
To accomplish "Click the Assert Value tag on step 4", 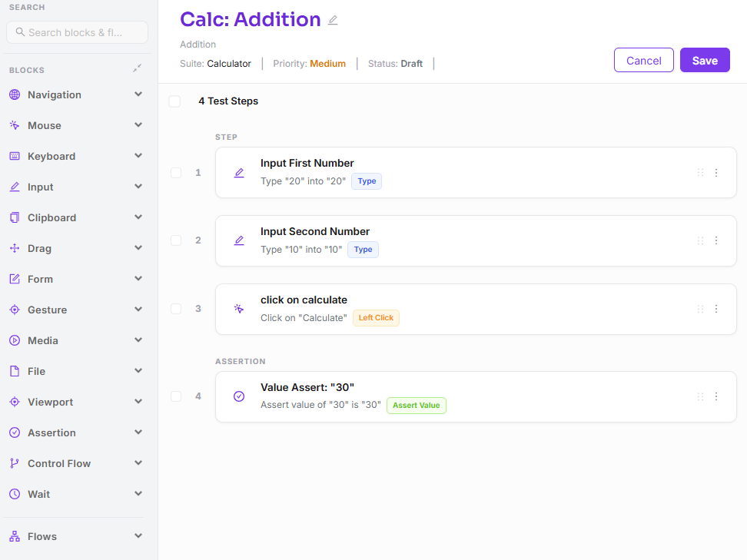I will click(417, 406).
